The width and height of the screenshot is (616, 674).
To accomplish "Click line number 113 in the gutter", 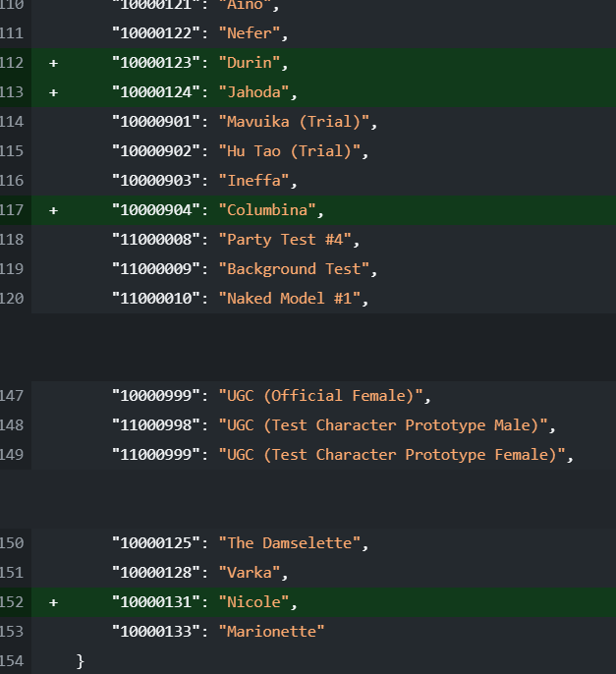I will 12,92.
